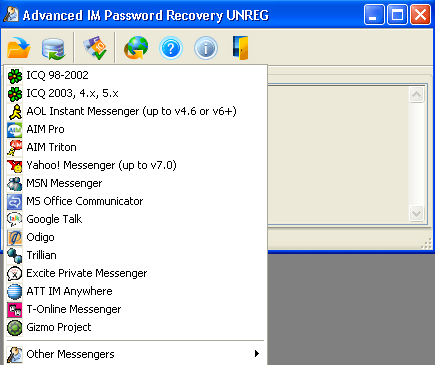Click the ATT IM Anywhere globe icon

click(15, 292)
